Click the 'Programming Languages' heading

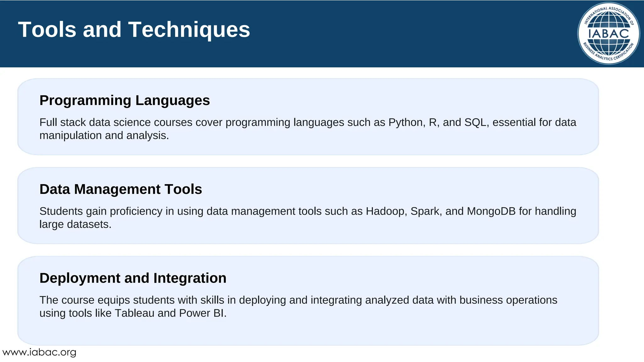[x=125, y=101]
